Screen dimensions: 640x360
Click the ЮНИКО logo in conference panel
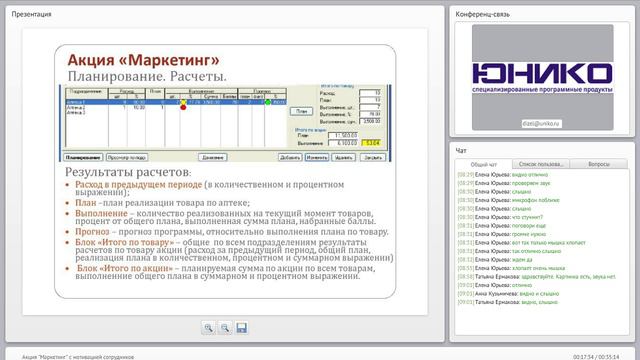(x=542, y=77)
